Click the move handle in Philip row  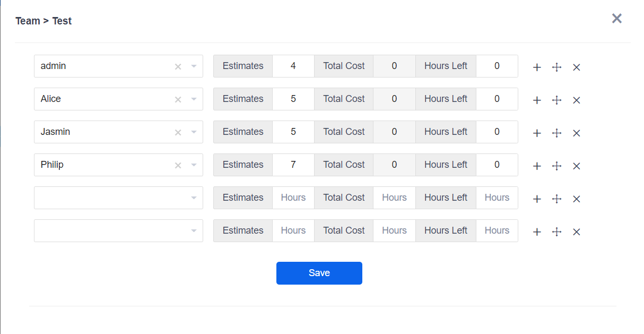[x=556, y=166]
